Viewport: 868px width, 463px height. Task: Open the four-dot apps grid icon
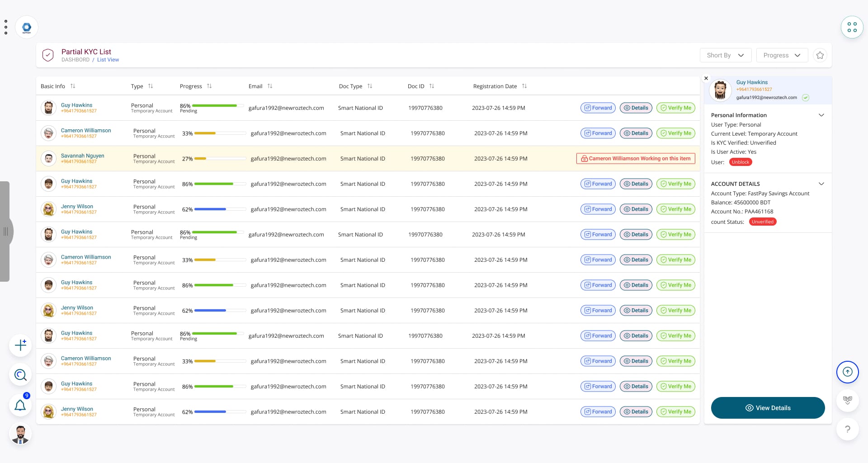point(852,27)
